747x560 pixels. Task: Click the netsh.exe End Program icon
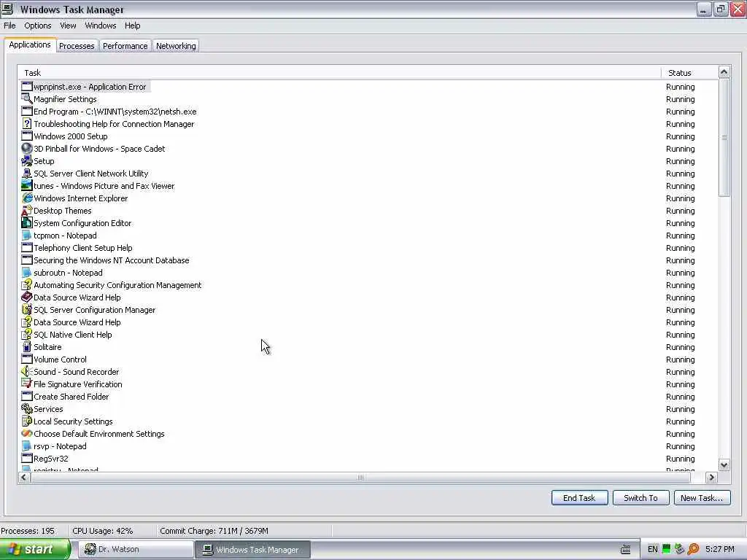[27, 112]
